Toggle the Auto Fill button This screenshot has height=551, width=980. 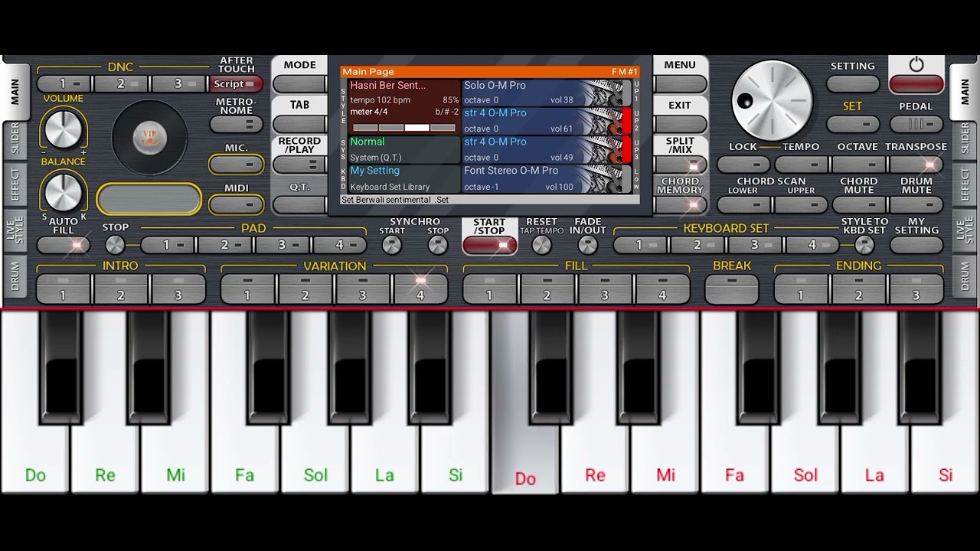(64, 245)
